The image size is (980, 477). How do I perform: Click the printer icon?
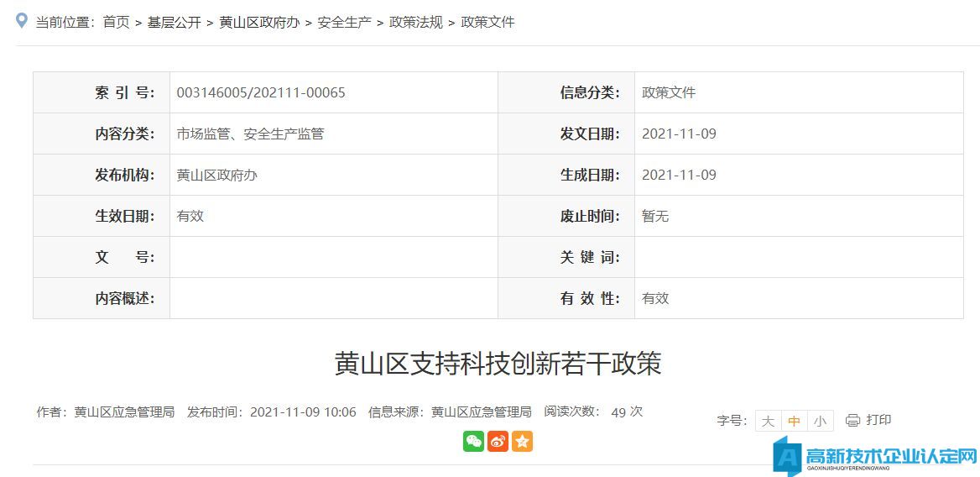pyautogui.click(x=852, y=420)
